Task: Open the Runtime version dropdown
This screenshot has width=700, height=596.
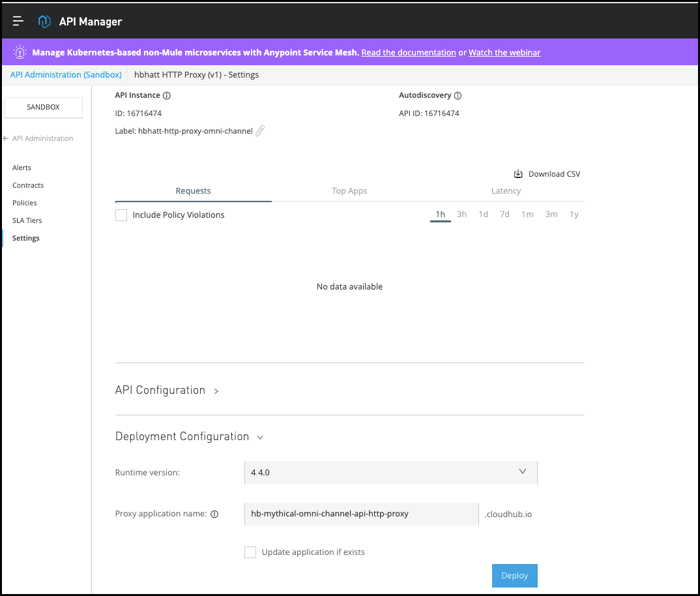Action: 390,473
